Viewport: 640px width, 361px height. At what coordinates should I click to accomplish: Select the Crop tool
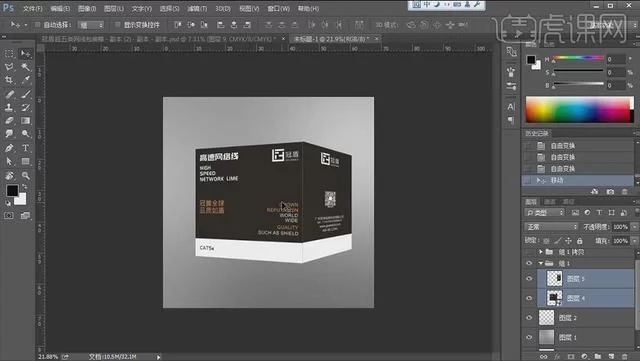[9, 80]
